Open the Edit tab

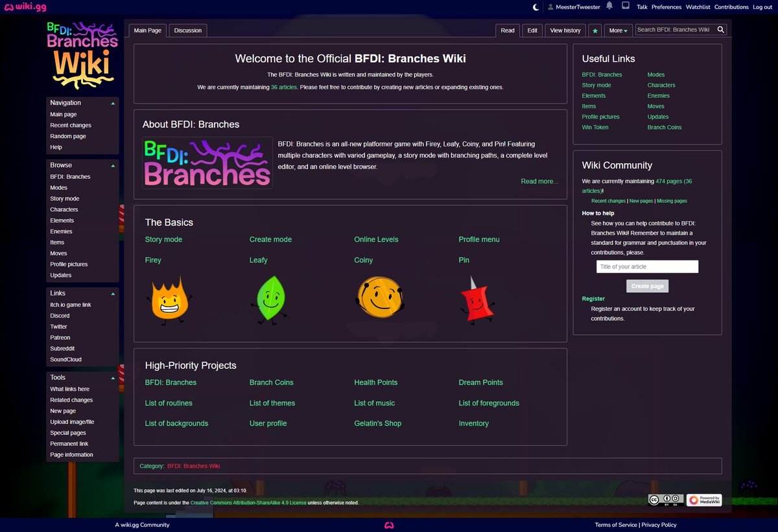pyautogui.click(x=532, y=30)
